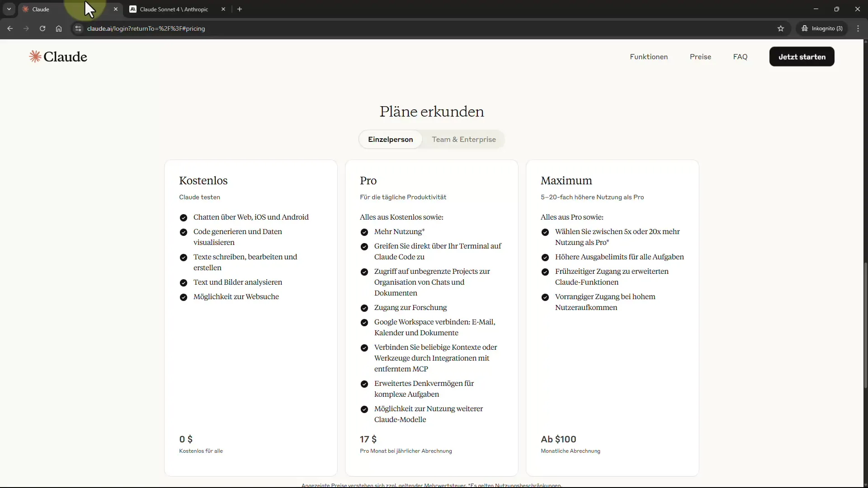The height and width of the screenshot is (488, 868).
Task: Click 'Für die tägliche Produktivität' subtitle
Action: pos(403,197)
